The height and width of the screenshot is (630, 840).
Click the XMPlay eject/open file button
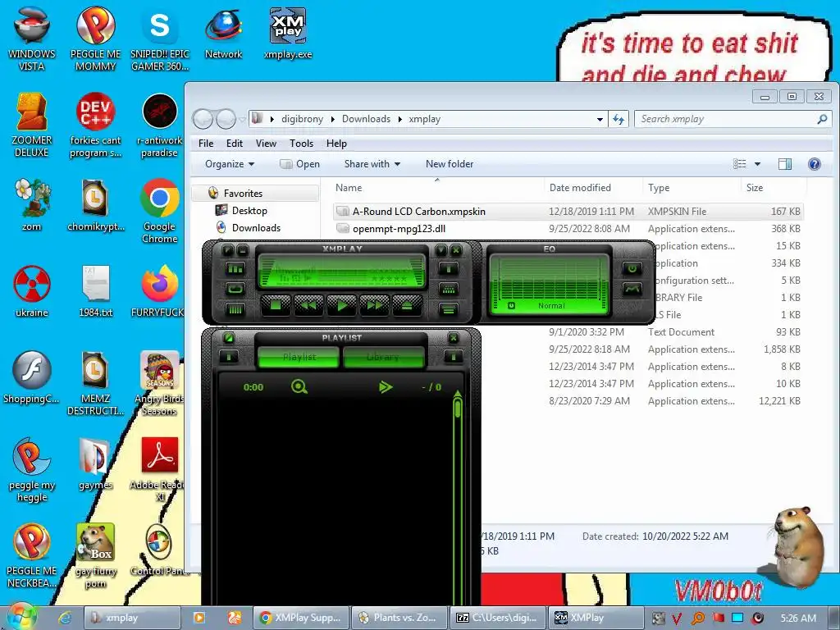pos(407,305)
